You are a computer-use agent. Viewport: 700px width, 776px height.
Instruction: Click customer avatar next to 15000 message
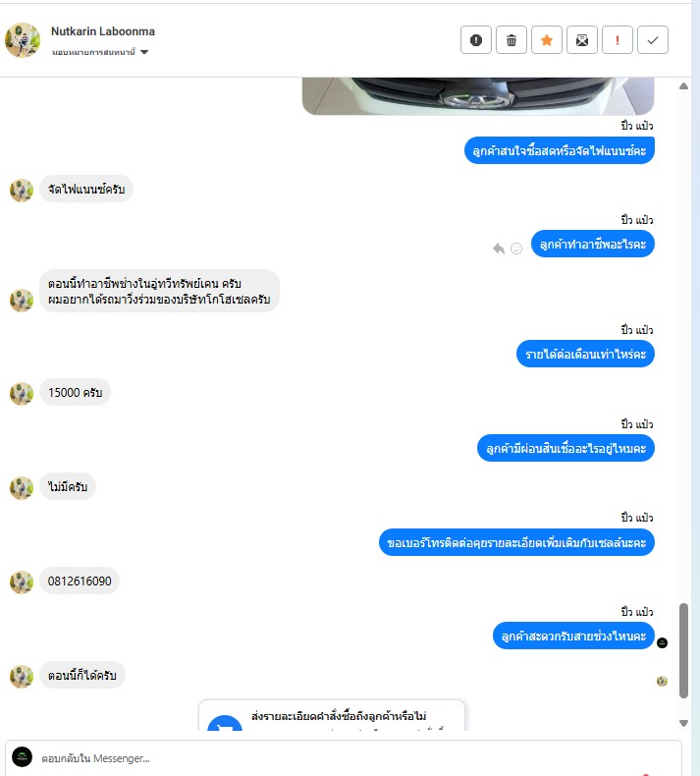22,394
